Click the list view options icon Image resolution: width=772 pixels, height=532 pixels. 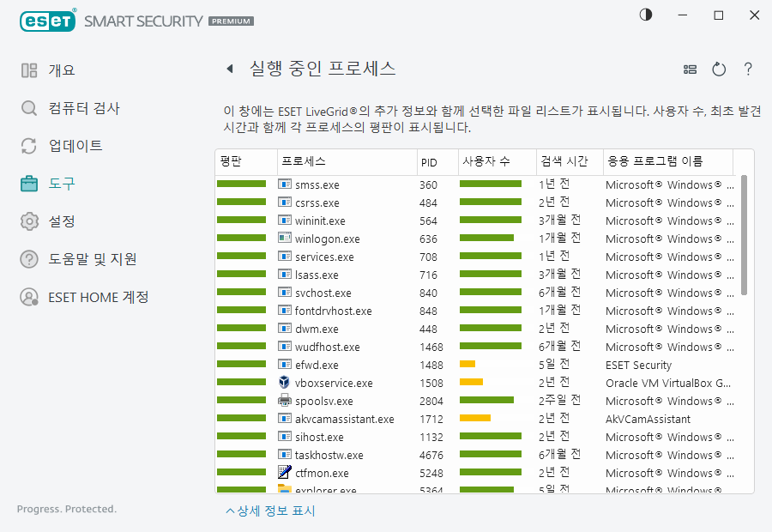690,70
